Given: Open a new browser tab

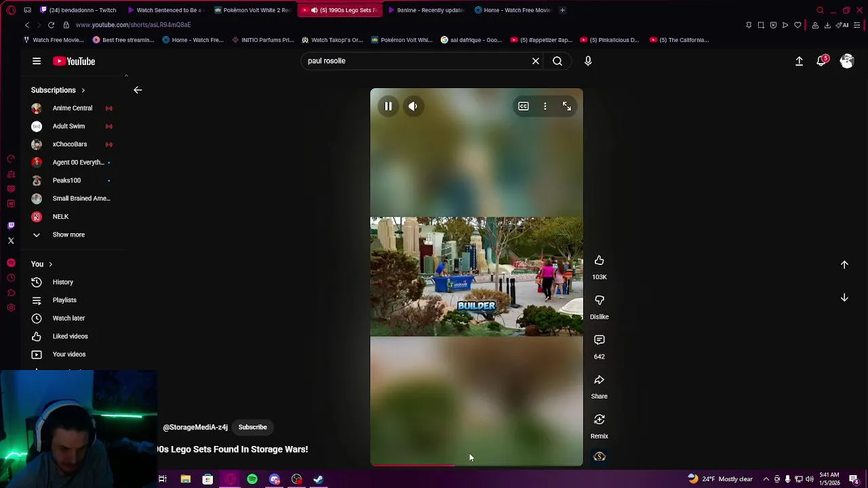Looking at the screenshot, I should (x=562, y=10).
